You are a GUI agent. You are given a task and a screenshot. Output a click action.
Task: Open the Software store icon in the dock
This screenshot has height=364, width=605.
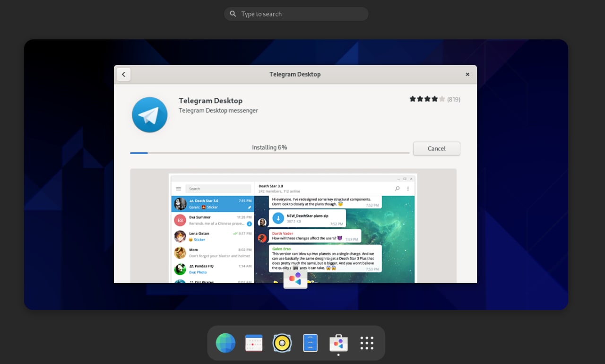coord(338,343)
